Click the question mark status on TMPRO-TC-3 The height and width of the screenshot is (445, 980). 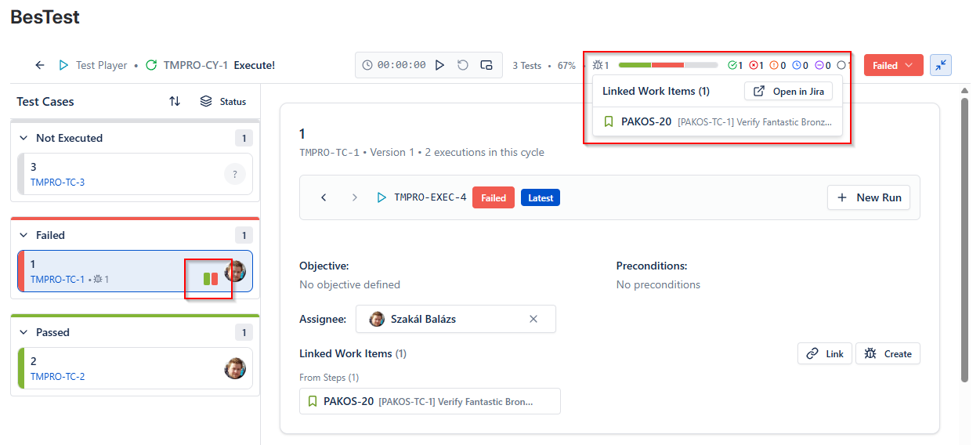pyautogui.click(x=235, y=174)
